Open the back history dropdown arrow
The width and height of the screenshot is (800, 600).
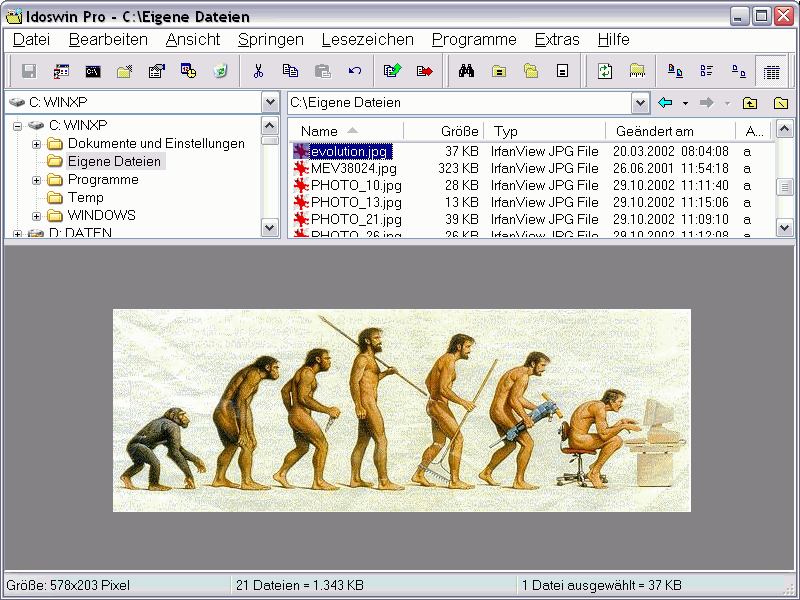[x=685, y=104]
